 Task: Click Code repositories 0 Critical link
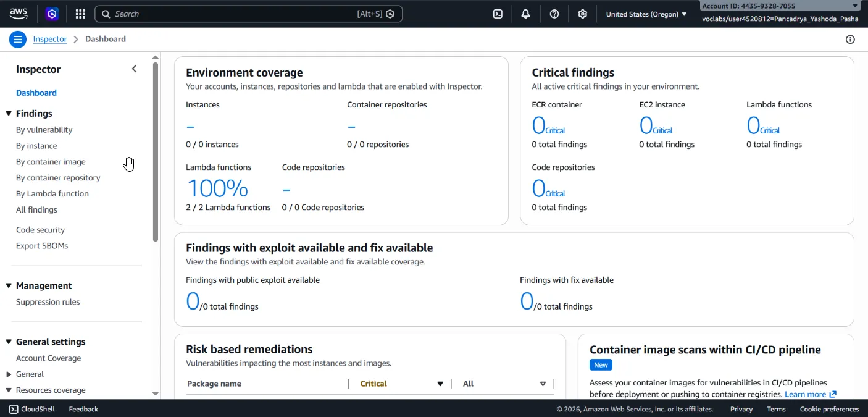pyautogui.click(x=548, y=189)
